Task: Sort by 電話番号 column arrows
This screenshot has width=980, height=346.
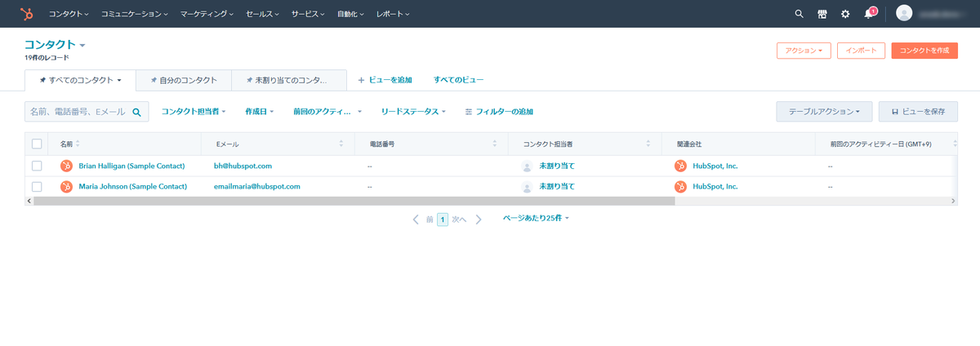Action: point(495,144)
